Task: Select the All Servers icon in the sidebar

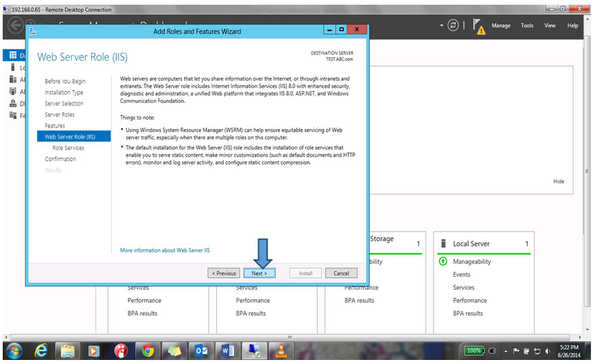Action: 13,79
